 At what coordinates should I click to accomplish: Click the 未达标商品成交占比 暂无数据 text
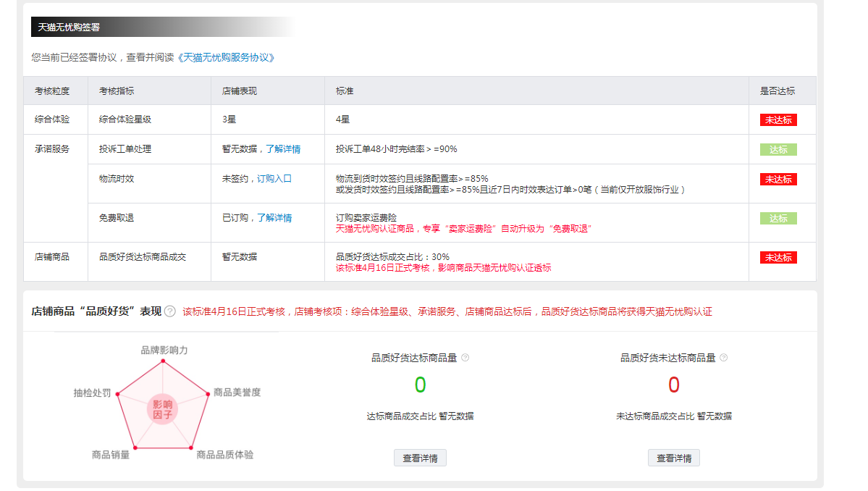[674, 416]
